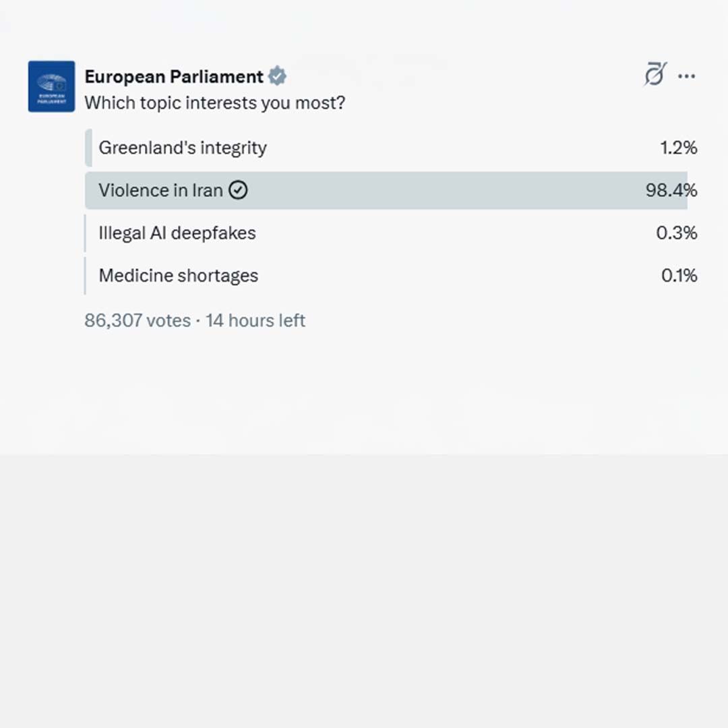Viewport: 728px width, 728px height.
Task: Click the 98.4% result percentage
Action: pyautogui.click(x=671, y=191)
